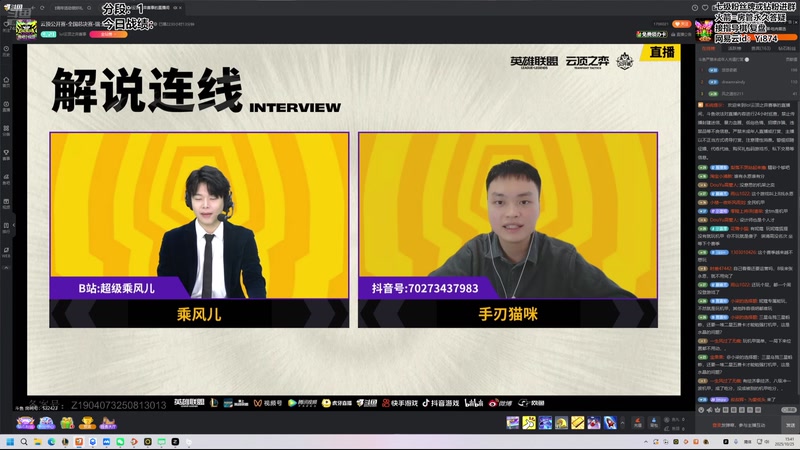
Task: Toggle the pill switch beside the chat toolbar
Action: [x=789, y=410]
